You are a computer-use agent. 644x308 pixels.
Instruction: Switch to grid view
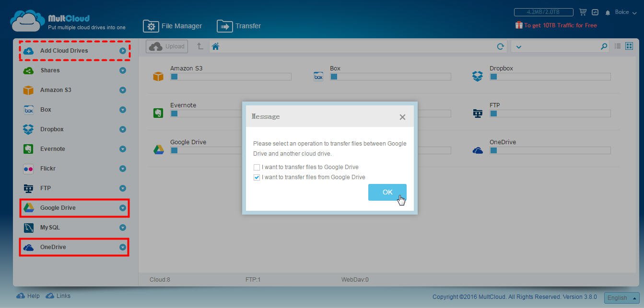tap(629, 46)
